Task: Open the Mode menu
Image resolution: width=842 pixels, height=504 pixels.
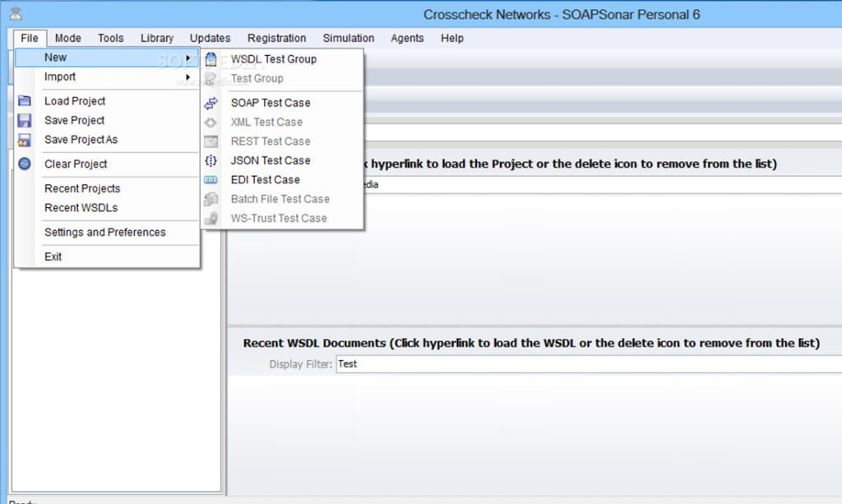Action: point(67,38)
